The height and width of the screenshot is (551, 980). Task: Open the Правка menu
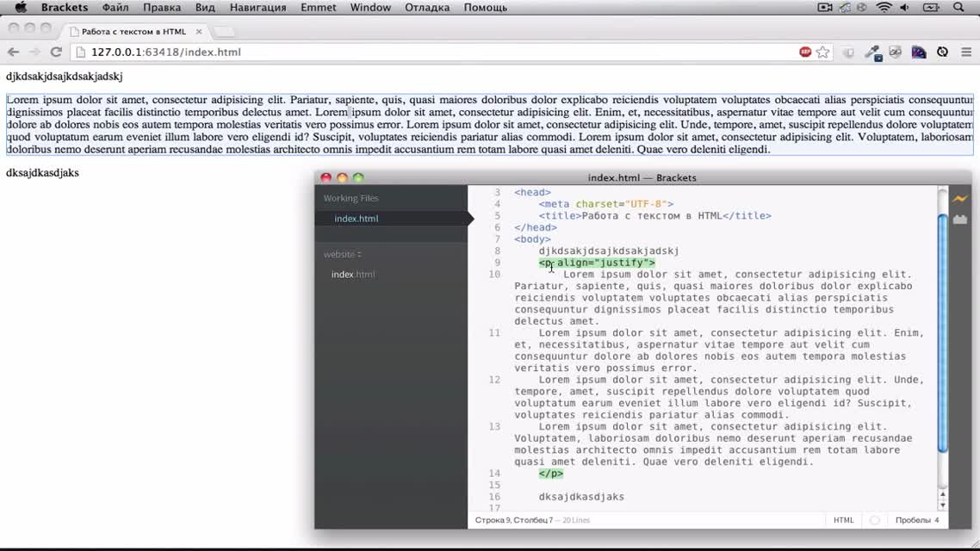[162, 8]
